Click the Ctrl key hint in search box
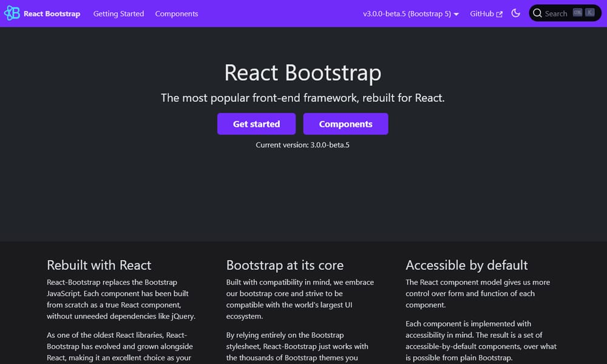Viewport: 607px width, 364px height. click(577, 12)
